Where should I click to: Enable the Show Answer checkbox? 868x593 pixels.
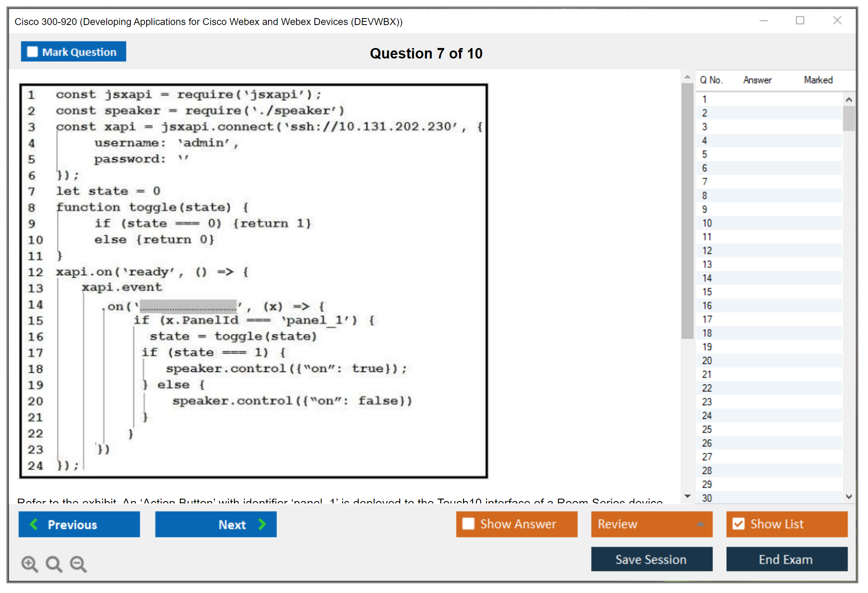tap(468, 524)
